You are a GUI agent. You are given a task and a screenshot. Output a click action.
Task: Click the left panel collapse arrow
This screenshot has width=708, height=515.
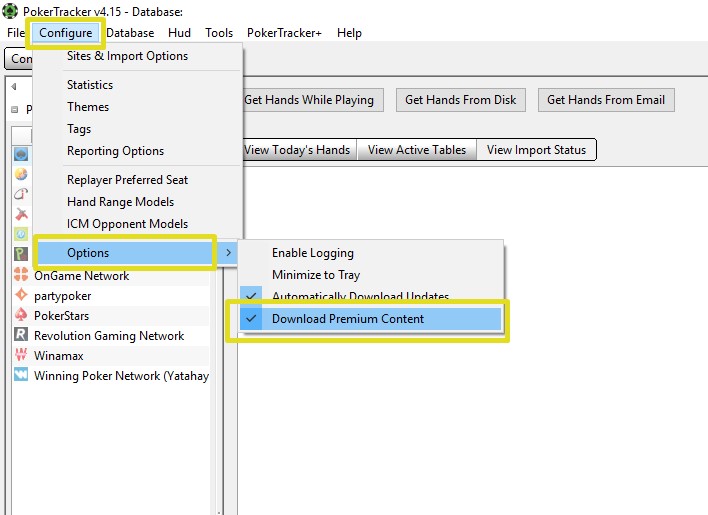[x=14, y=87]
